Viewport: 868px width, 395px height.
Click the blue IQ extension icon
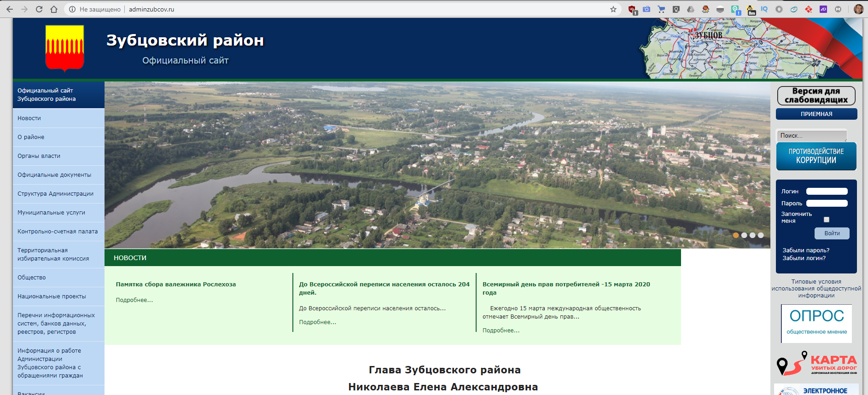764,9
